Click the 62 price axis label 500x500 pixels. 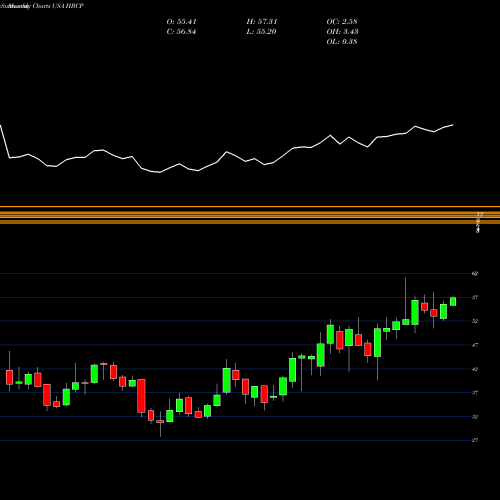475,274
